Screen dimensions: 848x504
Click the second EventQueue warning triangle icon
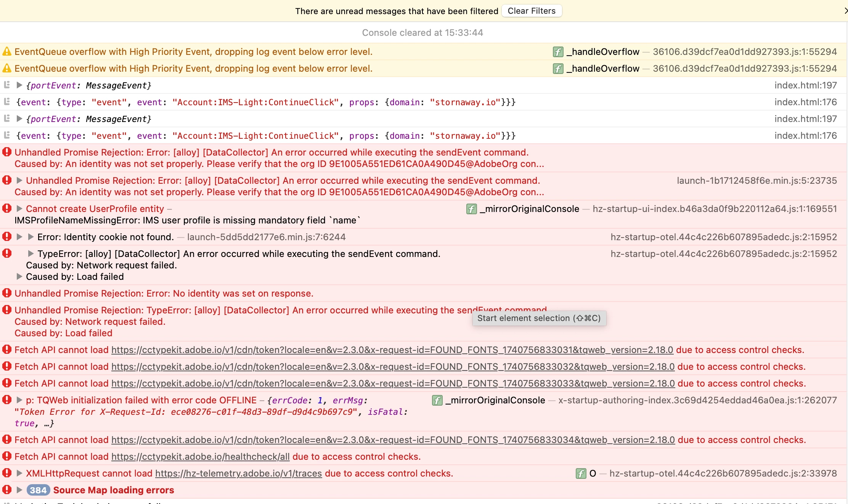pos(7,68)
